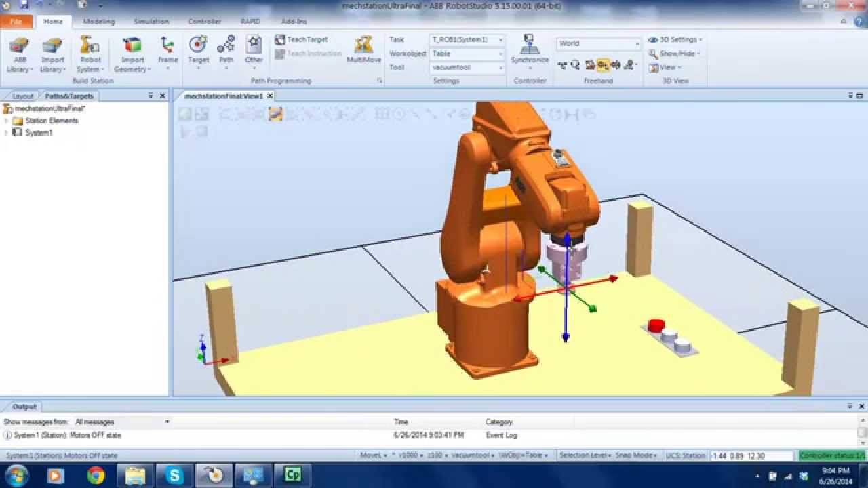The image size is (868, 488).
Task: Click the Time column header
Action: (x=401, y=422)
